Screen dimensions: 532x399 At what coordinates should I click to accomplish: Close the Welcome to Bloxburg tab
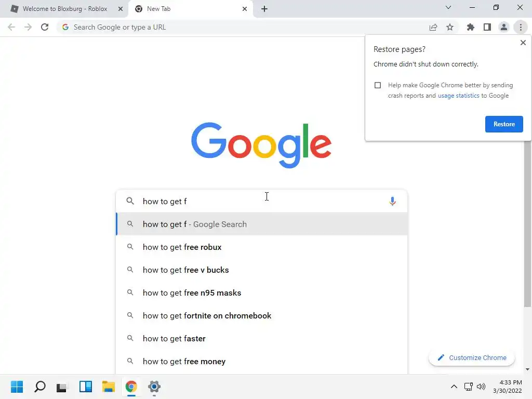(121, 9)
